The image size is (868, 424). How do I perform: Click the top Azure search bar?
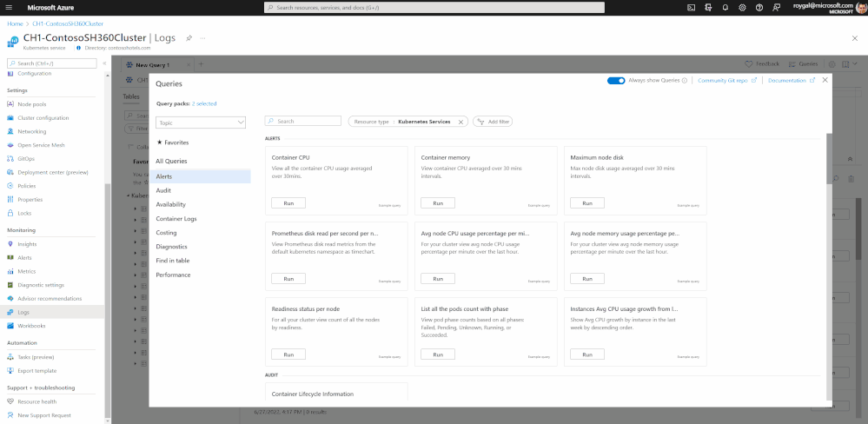click(x=434, y=8)
